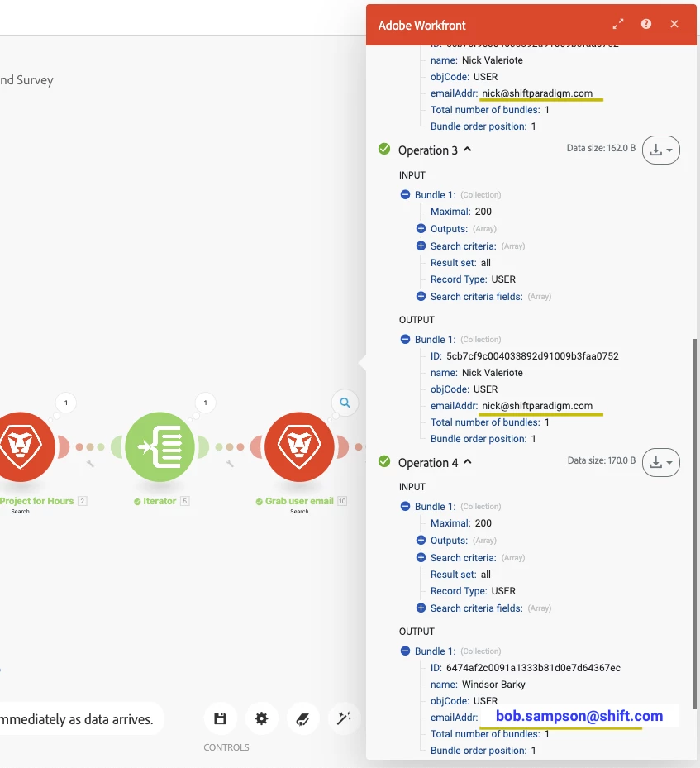
Task: Collapse Operation 3 input Bundle 1
Action: pos(405,194)
